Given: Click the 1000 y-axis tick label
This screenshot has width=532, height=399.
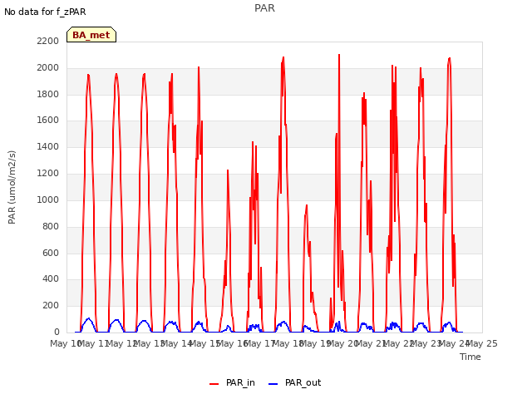Looking at the screenshot, I should pos(48,199).
